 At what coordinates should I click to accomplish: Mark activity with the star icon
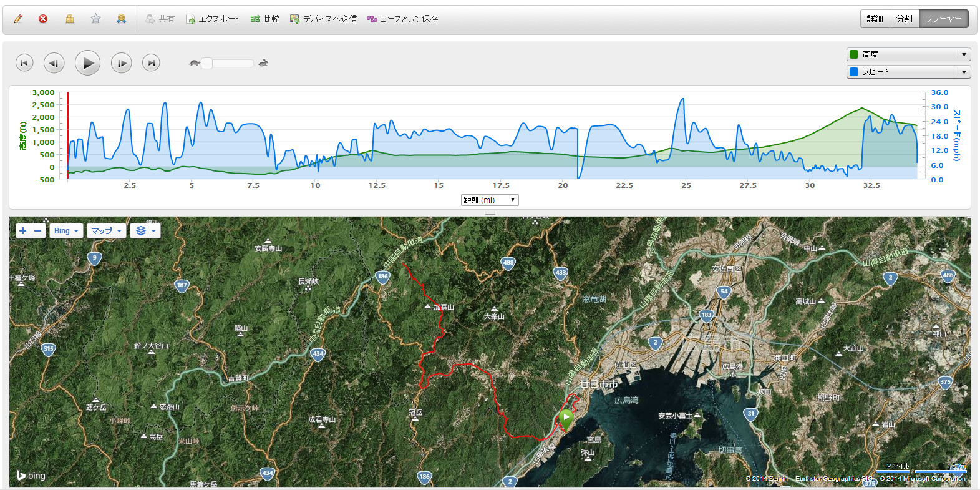(95, 19)
